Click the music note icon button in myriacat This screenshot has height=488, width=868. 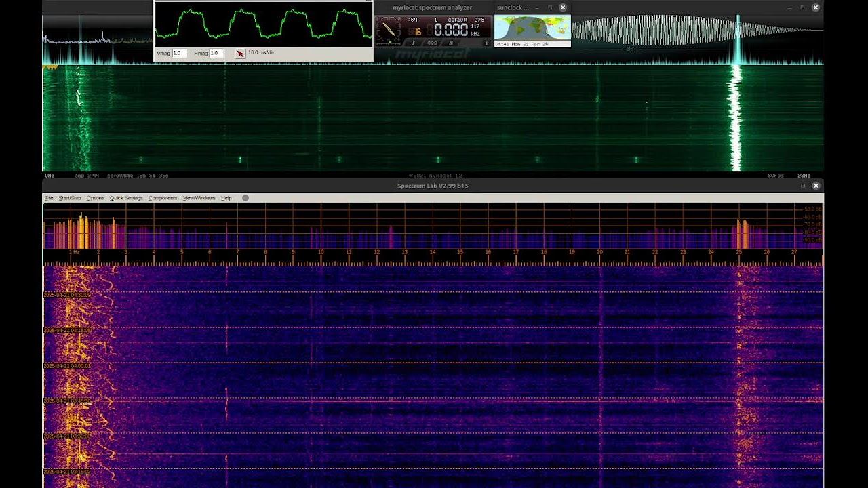coord(451,43)
